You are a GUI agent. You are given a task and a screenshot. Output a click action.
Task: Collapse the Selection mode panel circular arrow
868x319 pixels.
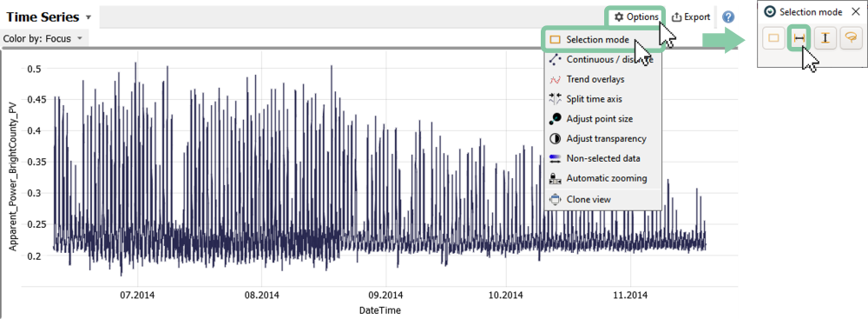tap(769, 11)
